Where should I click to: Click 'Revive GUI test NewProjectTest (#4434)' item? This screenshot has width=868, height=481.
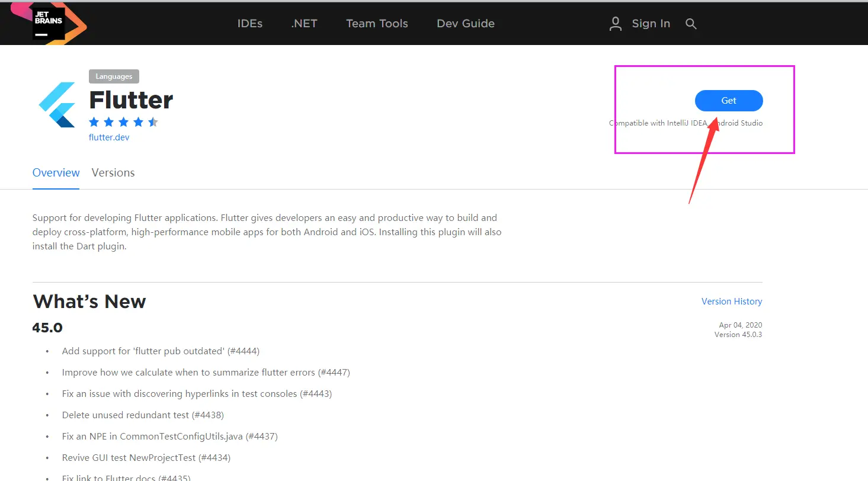point(146,458)
